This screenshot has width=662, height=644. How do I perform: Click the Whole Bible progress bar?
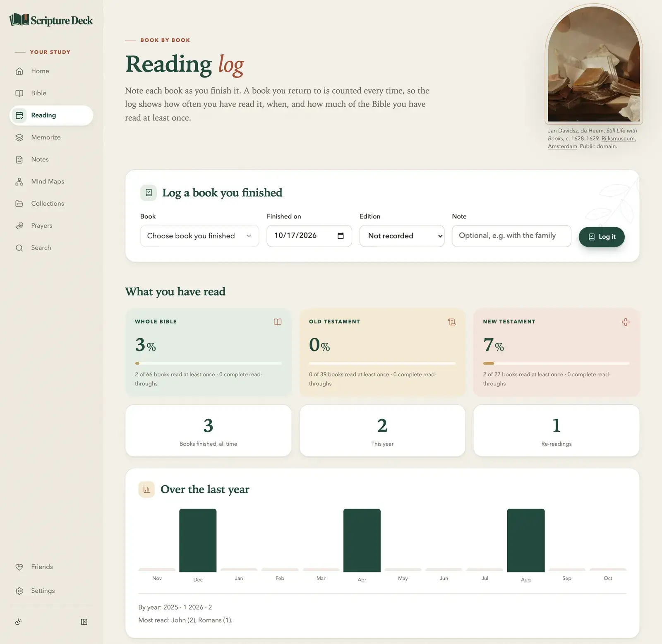(x=208, y=363)
